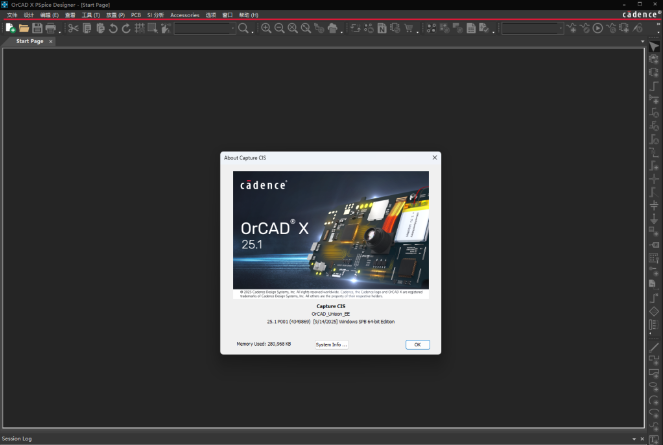Expand the tab list arrow beside Start Page
The width and height of the screenshot is (663, 445).
click(x=642, y=41)
